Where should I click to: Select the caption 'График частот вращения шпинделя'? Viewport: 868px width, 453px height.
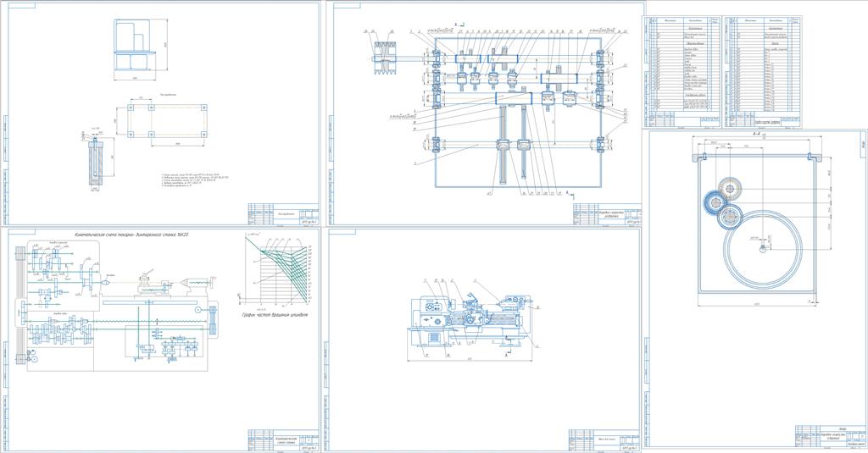click(274, 315)
